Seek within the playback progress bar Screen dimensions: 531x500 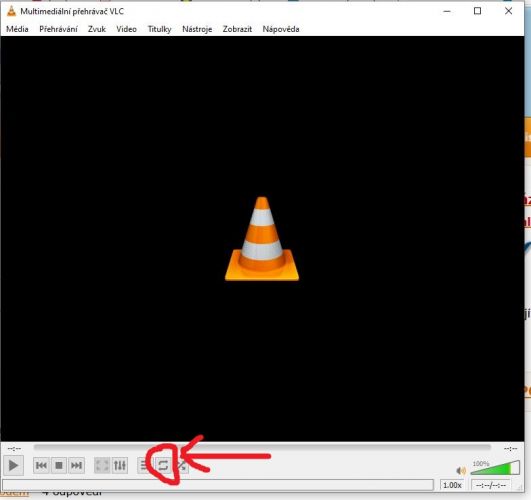click(x=262, y=448)
